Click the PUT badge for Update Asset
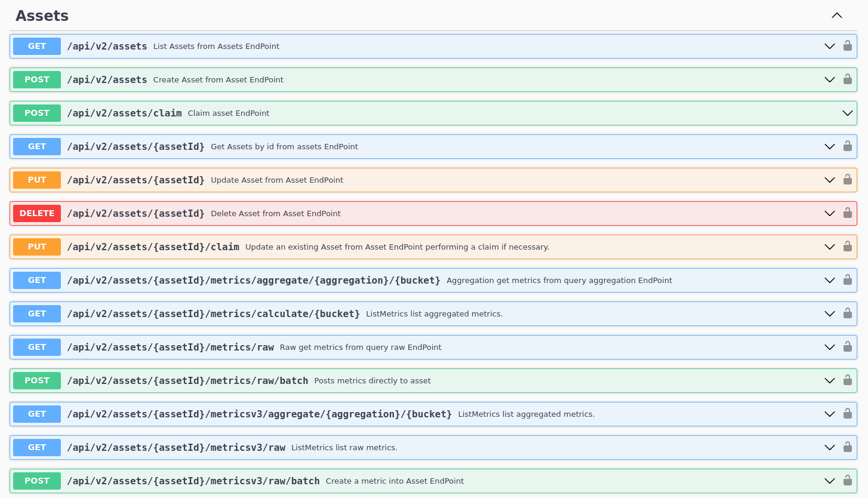The width and height of the screenshot is (868, 498). click(37, 180)
